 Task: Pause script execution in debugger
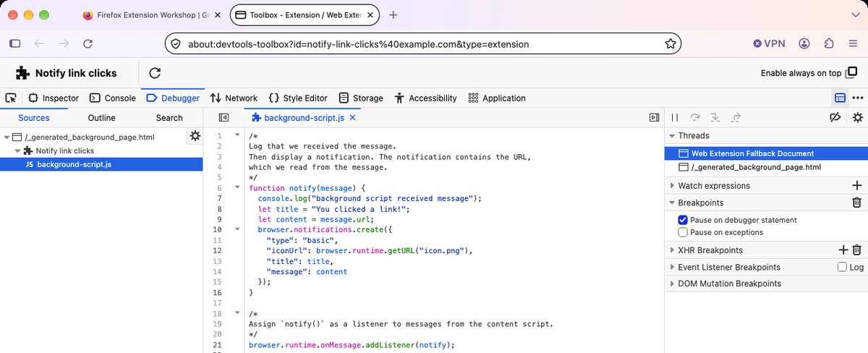point(674,117)
